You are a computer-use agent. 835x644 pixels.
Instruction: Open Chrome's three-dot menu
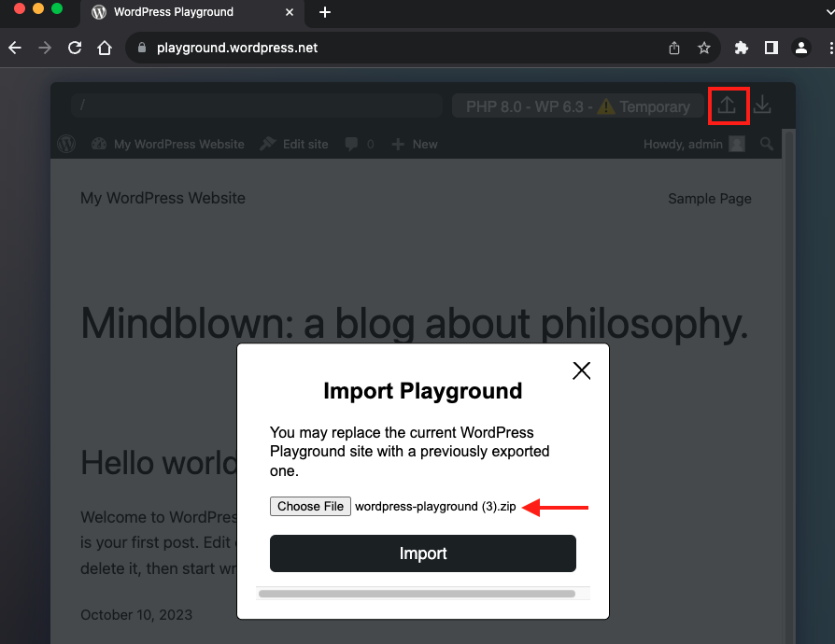pos(830,48)
